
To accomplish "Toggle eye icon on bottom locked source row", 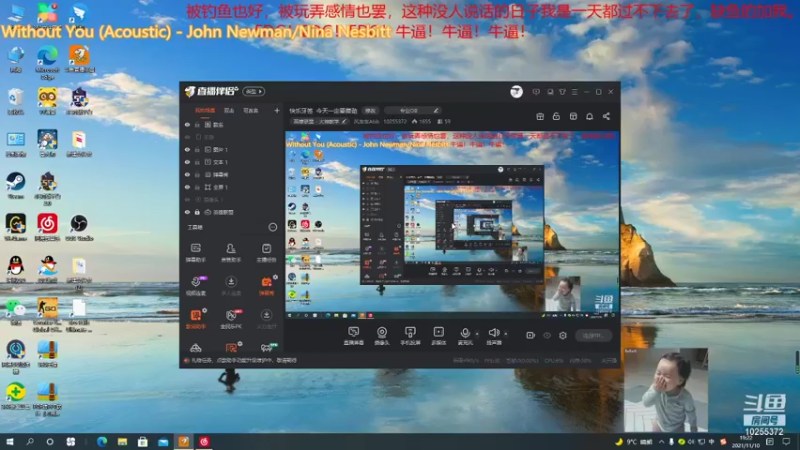I will click(187, 212).
